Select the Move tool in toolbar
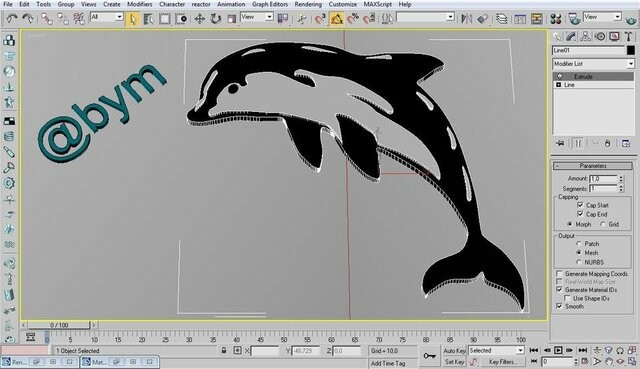Screen dimensions: 640x369 pos(199,18)
